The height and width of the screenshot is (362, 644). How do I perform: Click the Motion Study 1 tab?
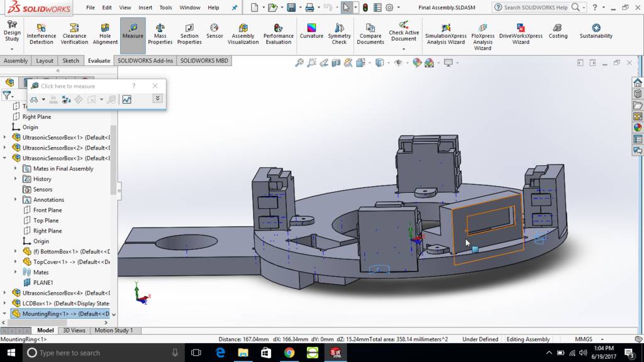(113, 331)
